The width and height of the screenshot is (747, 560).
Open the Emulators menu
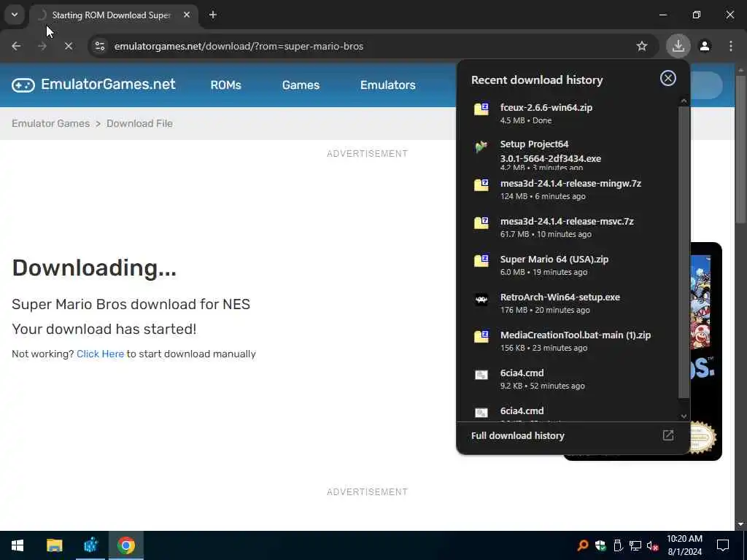388,85
